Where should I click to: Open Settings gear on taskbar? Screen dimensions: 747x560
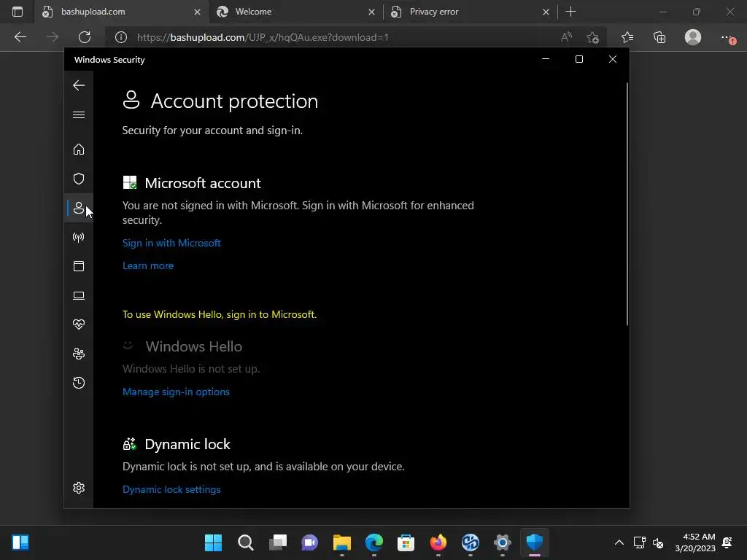point(503,542)
